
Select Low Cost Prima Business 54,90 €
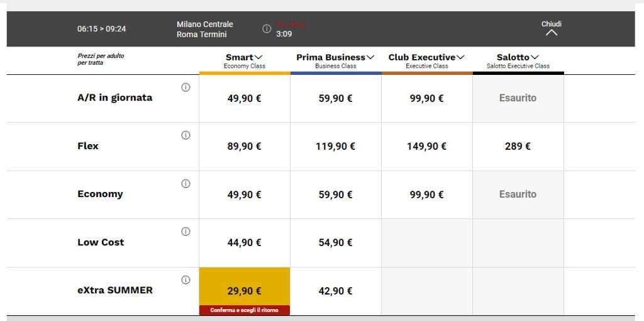pos(335,243)
